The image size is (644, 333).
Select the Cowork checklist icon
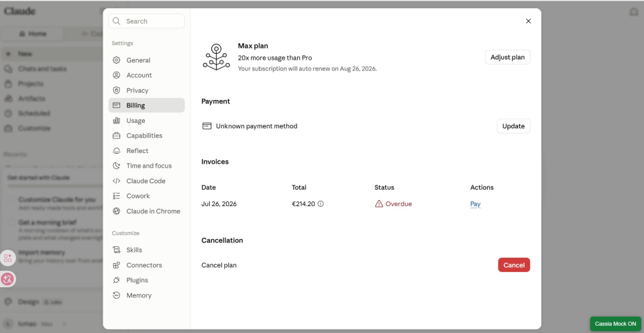click(117, 196)
